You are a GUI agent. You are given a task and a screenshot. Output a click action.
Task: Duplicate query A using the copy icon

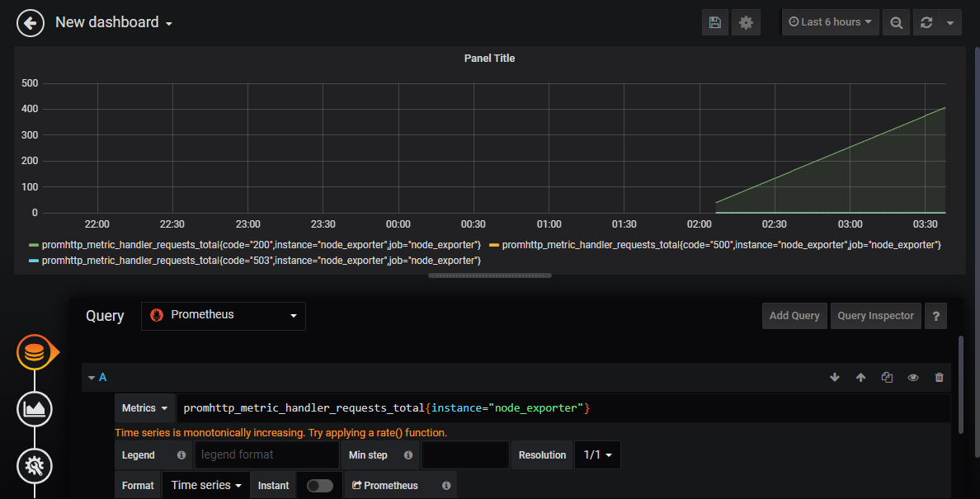887,377
